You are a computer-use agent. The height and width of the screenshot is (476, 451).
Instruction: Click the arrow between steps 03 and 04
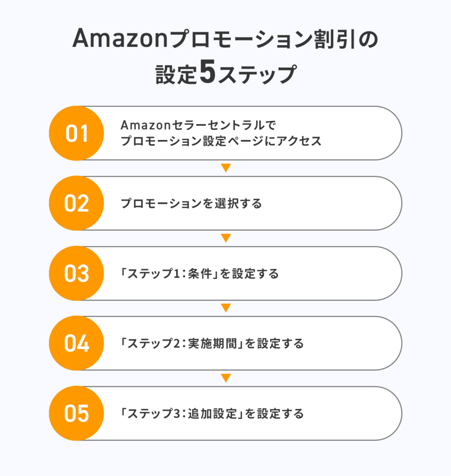(x=226, y=308)
